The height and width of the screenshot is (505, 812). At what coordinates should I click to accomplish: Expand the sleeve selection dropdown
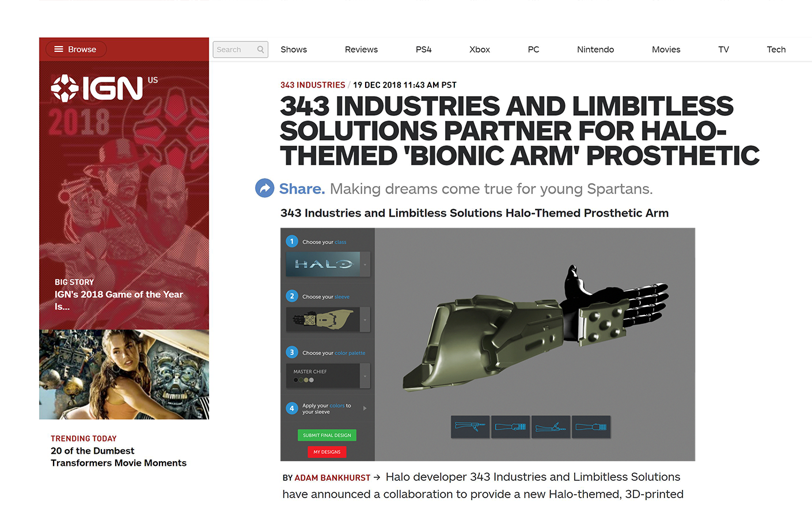click(365, 320)
